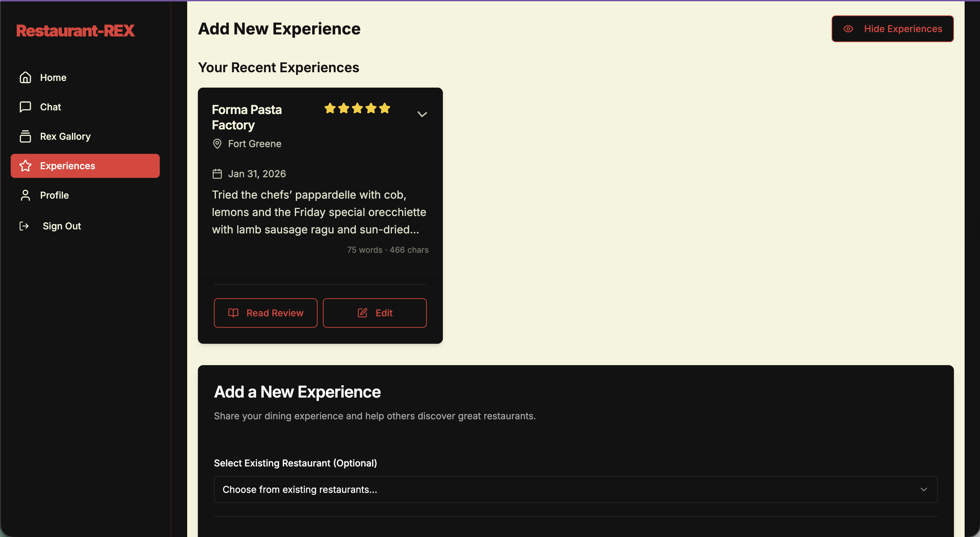Image resolution: width=980 pixels, height=537 pixels.
Task: Select the Home icon in sidebar
Action: [x=25, y=77]
